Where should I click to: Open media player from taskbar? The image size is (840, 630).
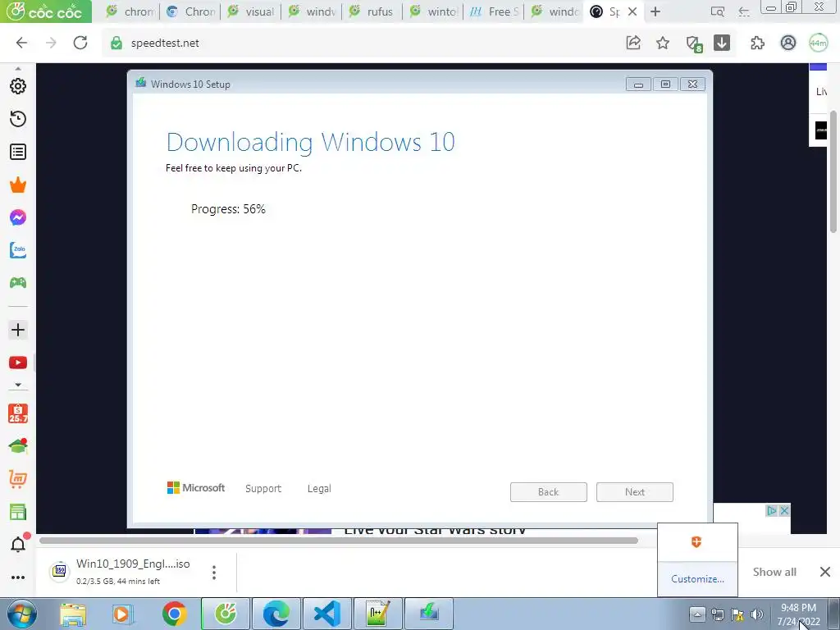point(123,614)
